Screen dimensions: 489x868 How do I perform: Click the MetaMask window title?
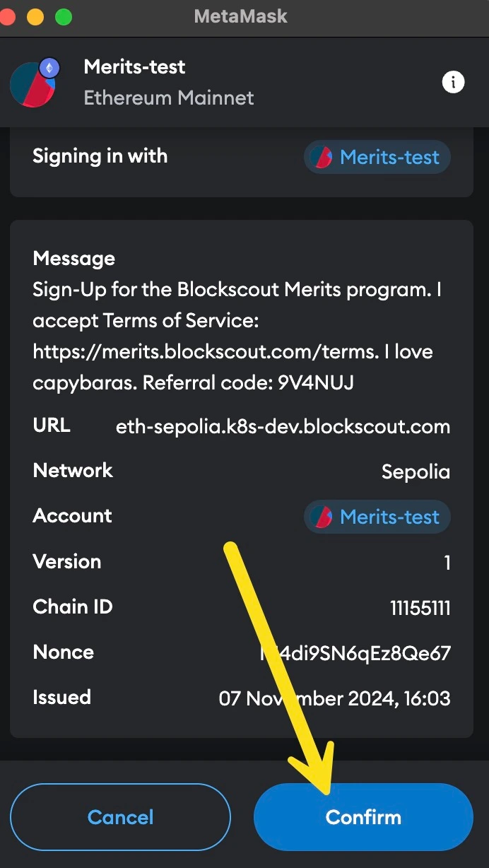pos(241,16)
